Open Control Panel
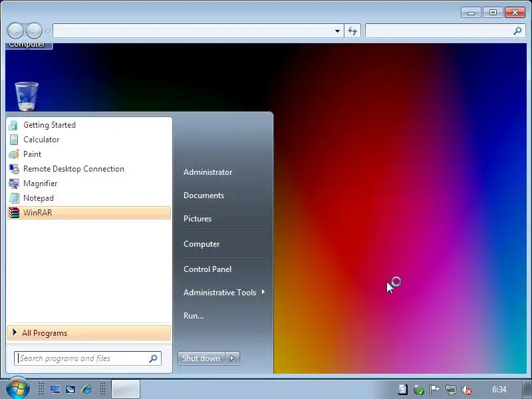This screenshot has width=532, height=399. click(x=207, y=269)
